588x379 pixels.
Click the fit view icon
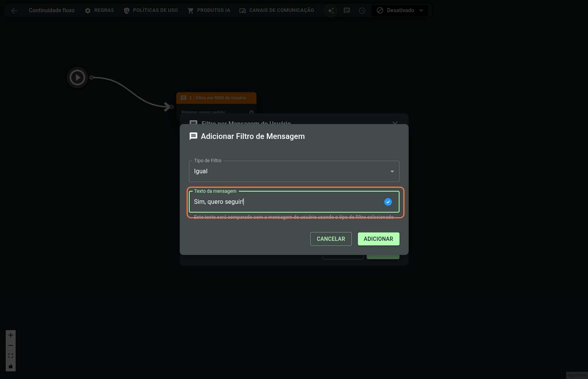11,356
